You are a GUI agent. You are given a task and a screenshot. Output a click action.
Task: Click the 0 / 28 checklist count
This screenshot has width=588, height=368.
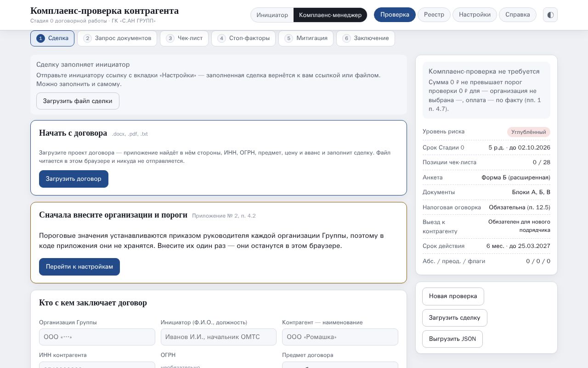click(x=542, y=162)
